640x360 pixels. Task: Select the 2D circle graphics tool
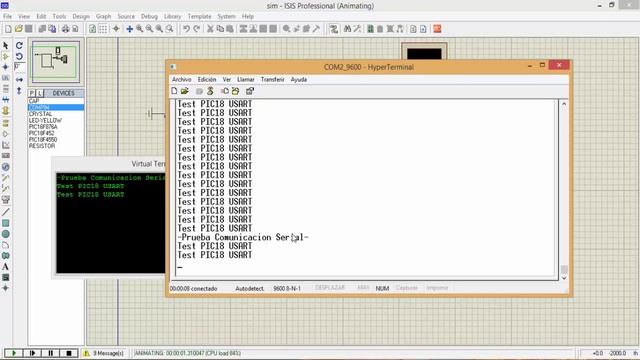(6, 234)
